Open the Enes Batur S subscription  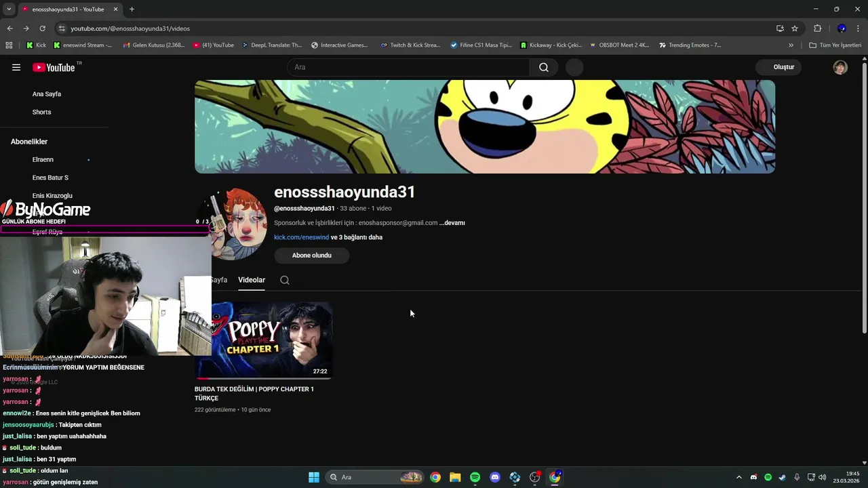[x=50, y=178]
